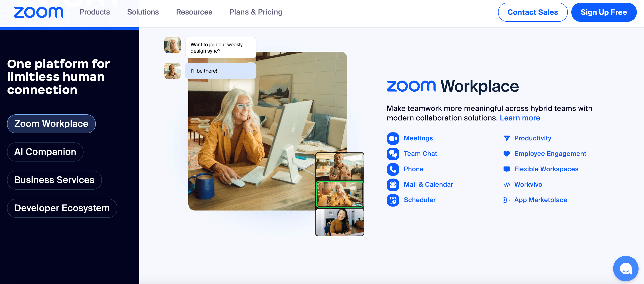Click the Team Chat icon
Viewport: 644px width, 284px height.
[393, 153]
